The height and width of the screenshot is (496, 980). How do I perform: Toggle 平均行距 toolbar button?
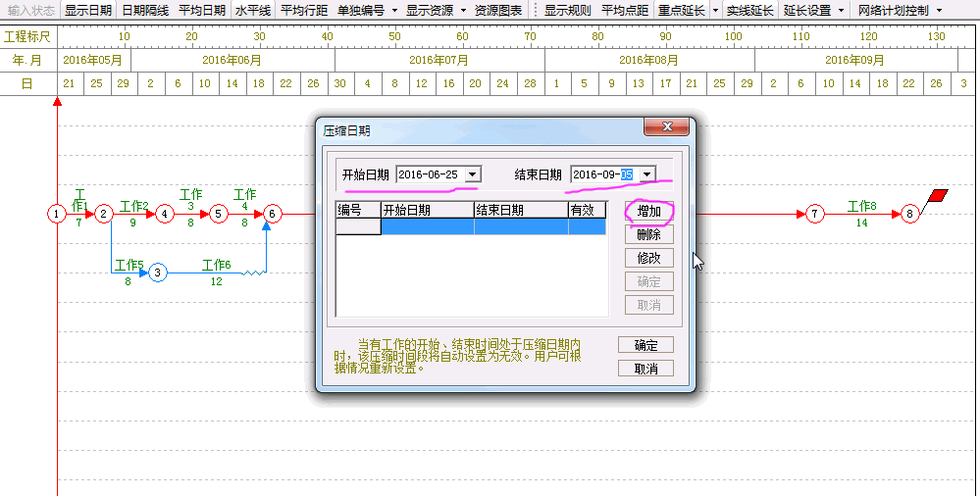click(x=304, y=10)
